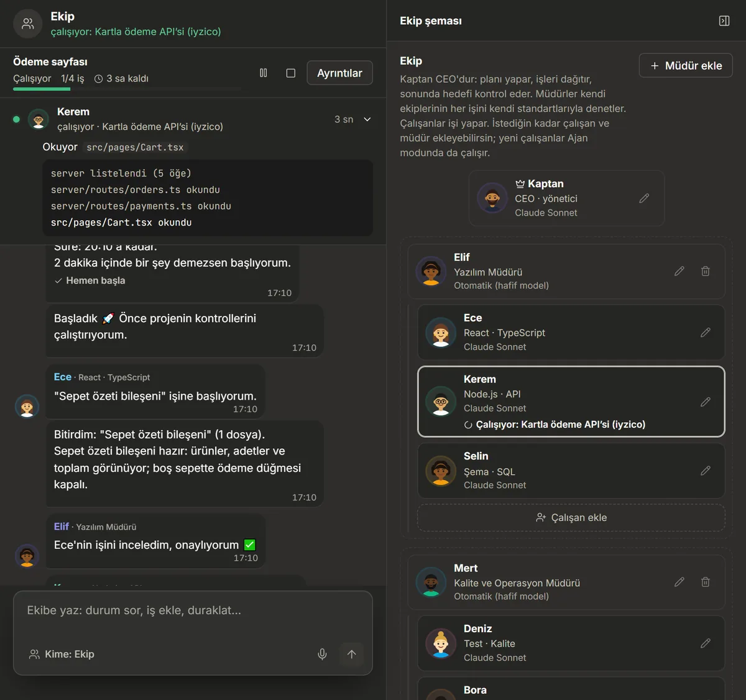The width and height of the screenshot is (746, 700).
Task: Click the Ödeme sayfası progress bar
Action: tap(127, 90)
